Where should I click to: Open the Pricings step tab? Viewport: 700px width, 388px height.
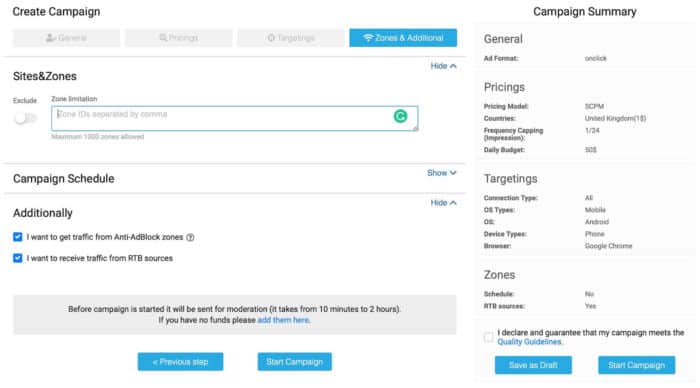point(179,38)
